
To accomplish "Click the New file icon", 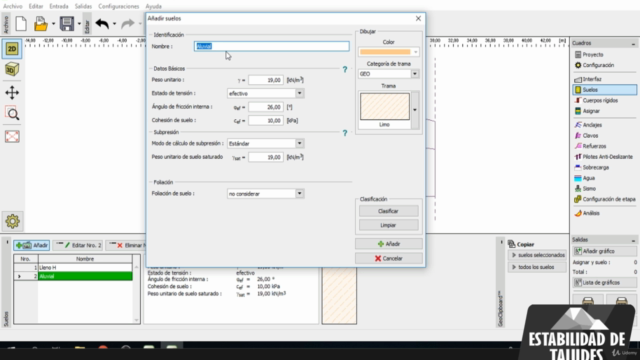I will (x=21, y=24).
